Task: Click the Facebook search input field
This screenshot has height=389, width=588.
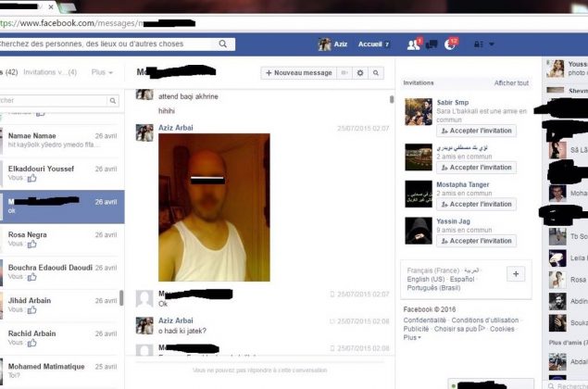Action: (111, 44)
